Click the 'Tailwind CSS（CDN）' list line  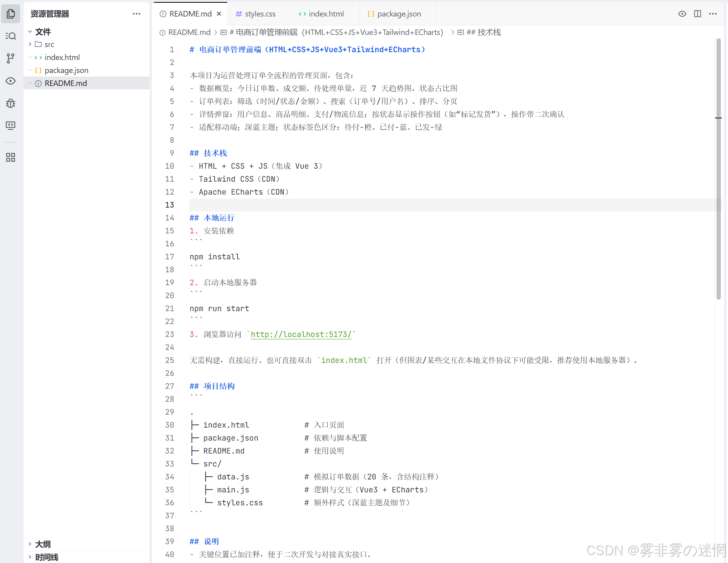(x=235, y=179)
